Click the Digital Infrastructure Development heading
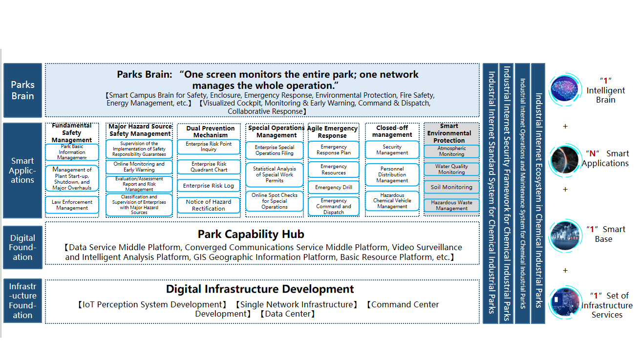Screen dimensions: 639x364 (x=260, y=289)
